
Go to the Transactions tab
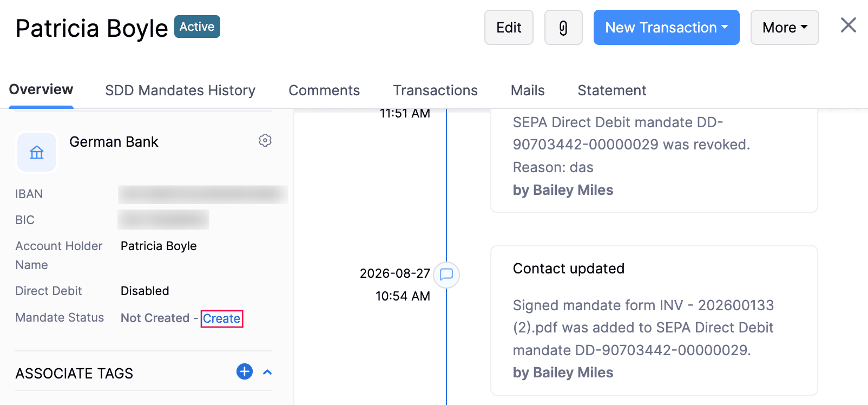[x=435, y=90]
